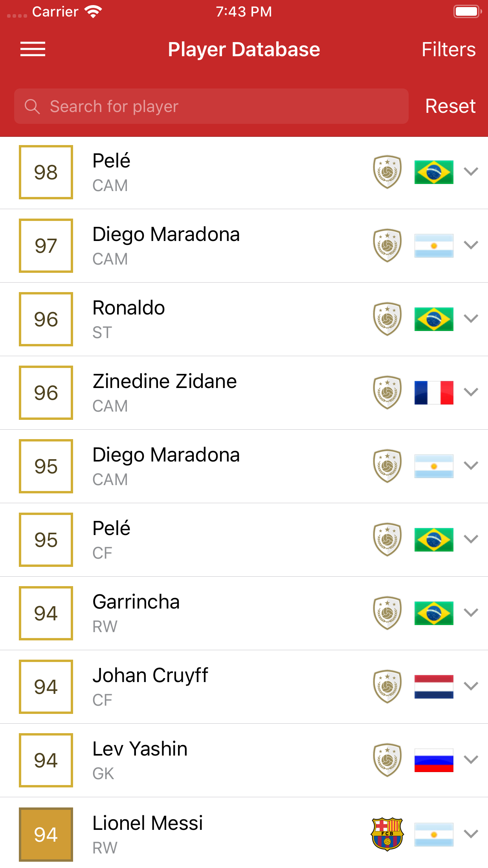The height and width of the screenshot is (868, 488).
Task: Expand Garrincha's row with the chevron
Action: (471, 613)
